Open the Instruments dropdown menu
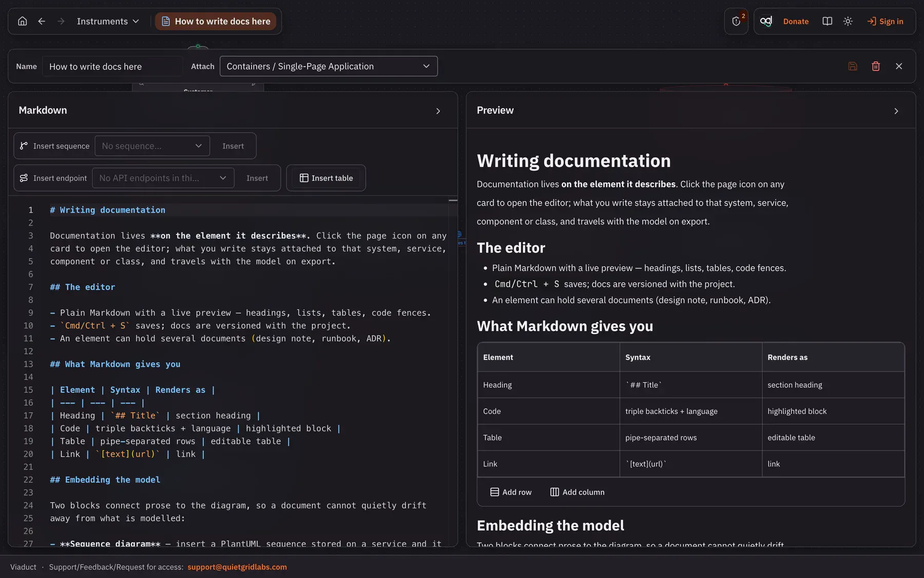This screenshot has height=578, width=924. 108,21
